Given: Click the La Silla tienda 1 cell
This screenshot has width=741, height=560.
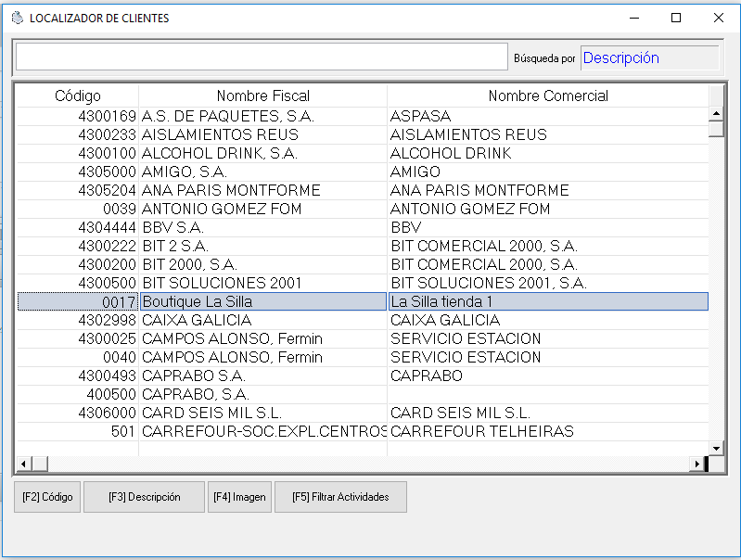Looking at the screenshot, I should pos(548,301).
